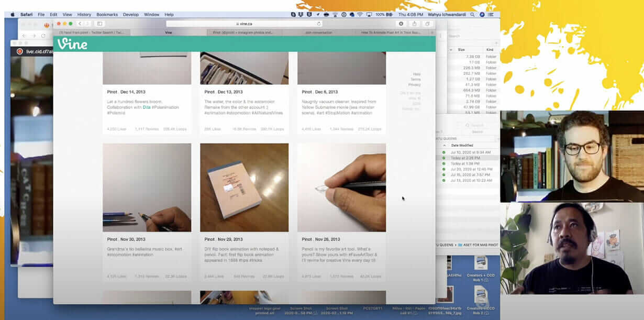Select the Today at 2:26 PM Finder row

click(x=467, y=158)
